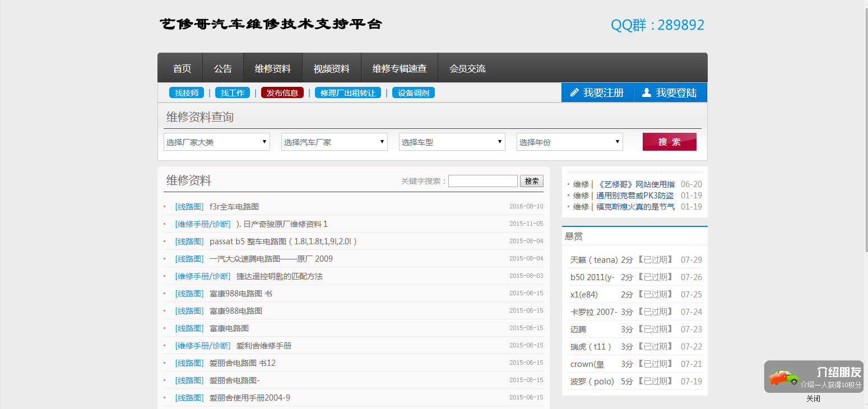
Task: Open the 爱利舍维修手册 link
Action: coord(264,346)
